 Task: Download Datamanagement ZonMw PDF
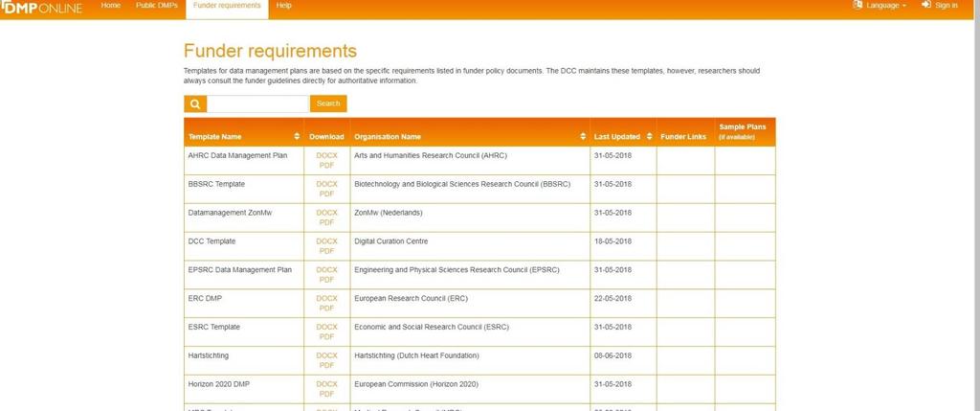[326, 223]
